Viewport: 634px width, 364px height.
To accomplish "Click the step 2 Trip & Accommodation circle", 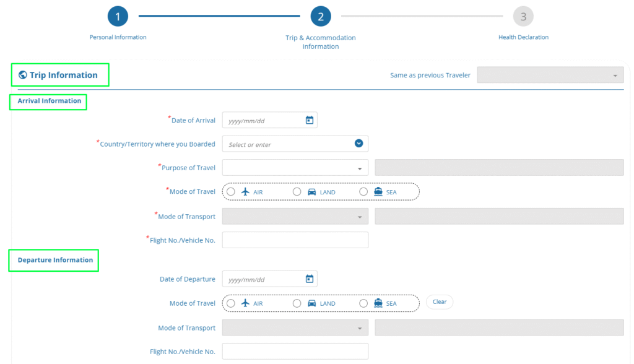I will click(x=321, y=17).
